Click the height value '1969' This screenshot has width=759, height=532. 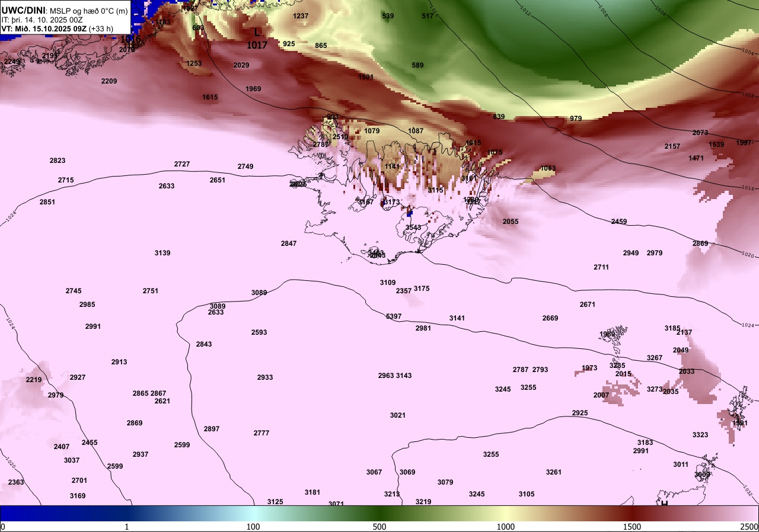click(x=253, y=89)
